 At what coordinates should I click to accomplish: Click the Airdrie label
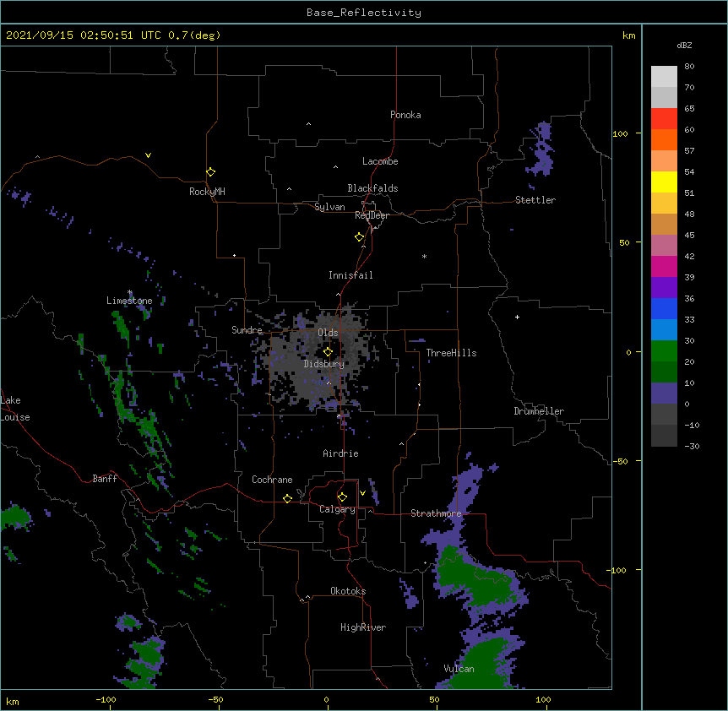point(341,453)
